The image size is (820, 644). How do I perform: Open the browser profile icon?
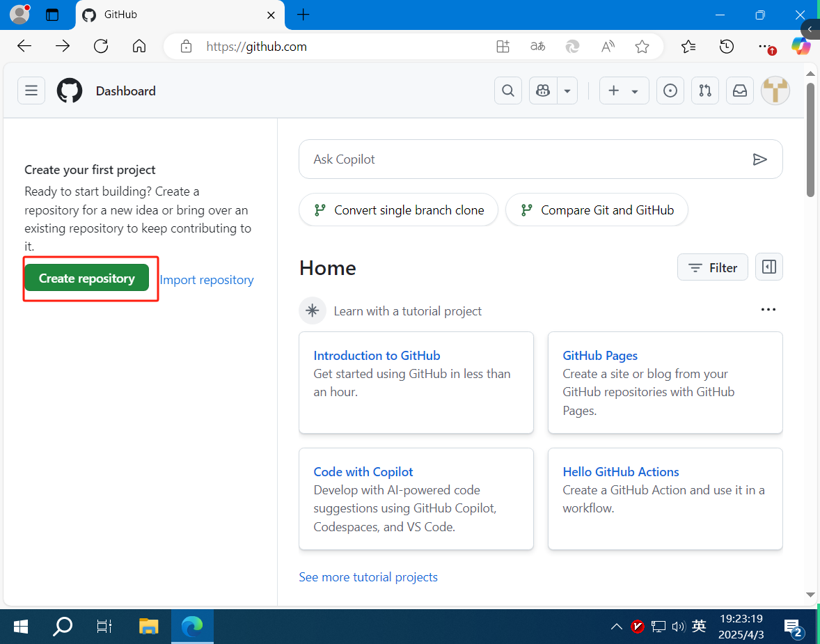(x=20, y=14)
